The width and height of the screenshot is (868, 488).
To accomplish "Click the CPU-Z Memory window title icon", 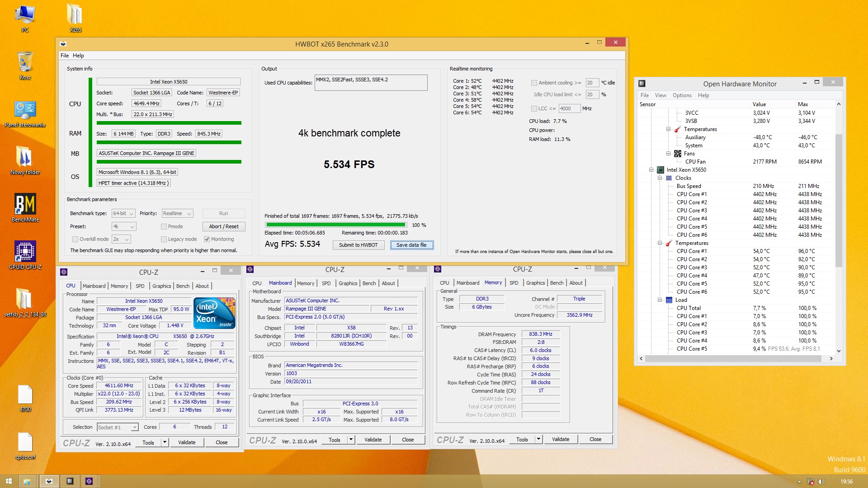I will tap(438, 269).
